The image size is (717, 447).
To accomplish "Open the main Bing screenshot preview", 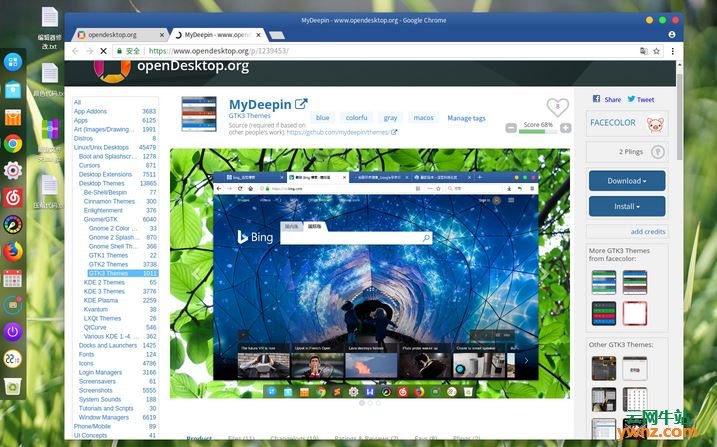I will 370,273.
